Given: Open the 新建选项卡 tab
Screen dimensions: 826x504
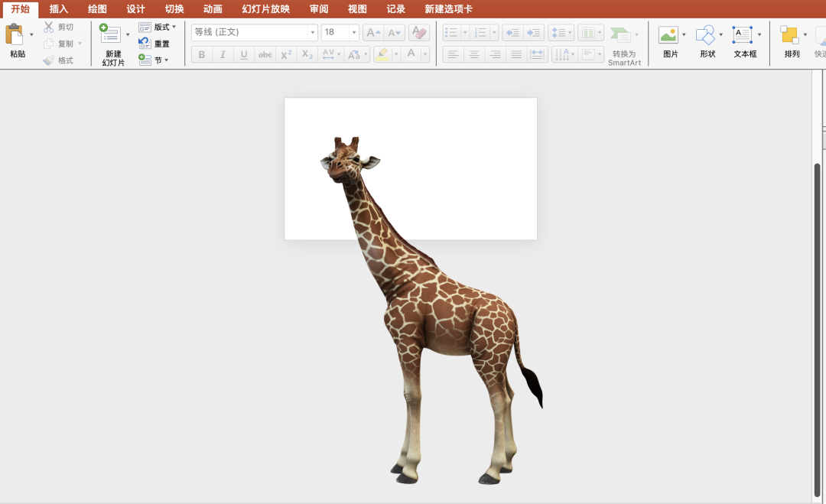Looking at the screenshot, I should 448,9.
